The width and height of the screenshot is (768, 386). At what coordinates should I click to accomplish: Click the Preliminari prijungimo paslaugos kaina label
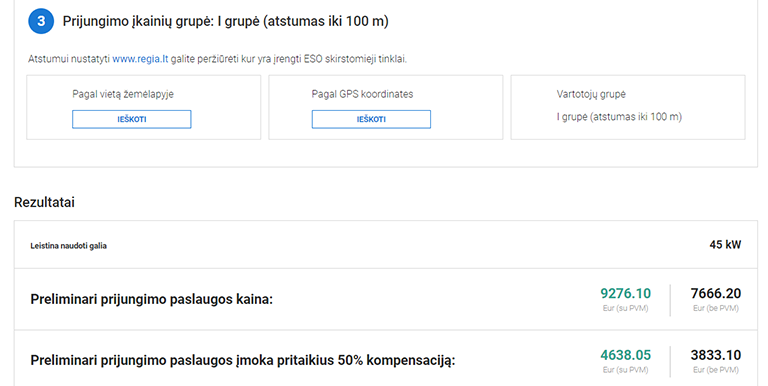(x=152, y=299)
